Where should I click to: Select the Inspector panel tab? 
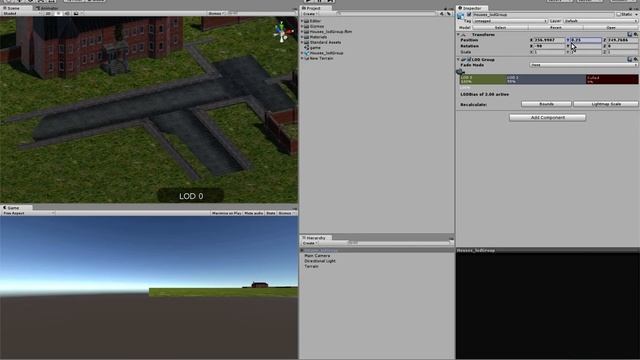pos(472,8)
